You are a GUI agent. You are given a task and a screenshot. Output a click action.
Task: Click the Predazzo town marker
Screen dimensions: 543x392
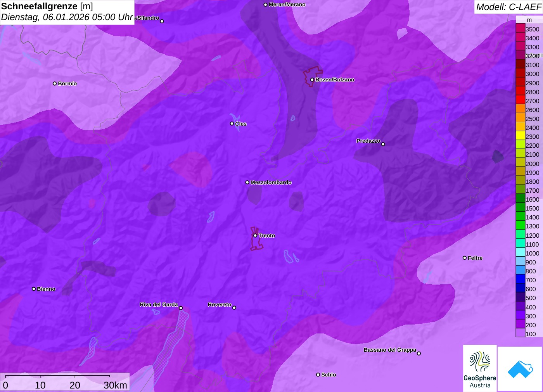(x=383, y=144)
